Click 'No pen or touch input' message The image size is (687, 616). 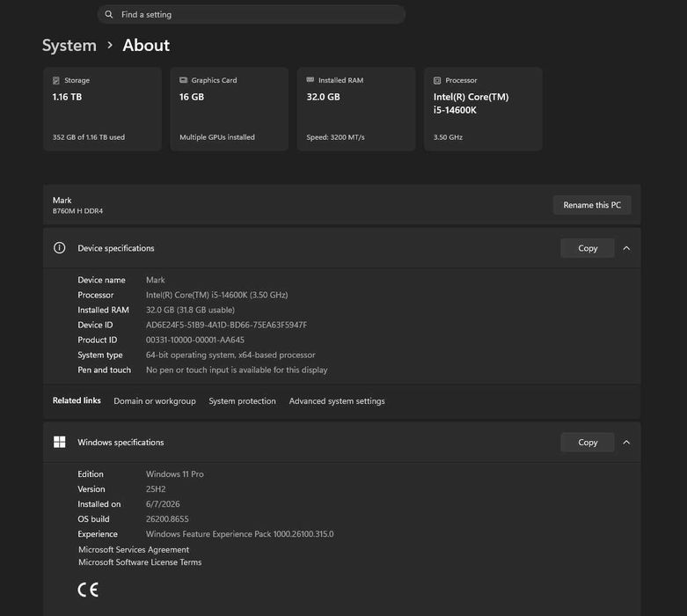237,370
